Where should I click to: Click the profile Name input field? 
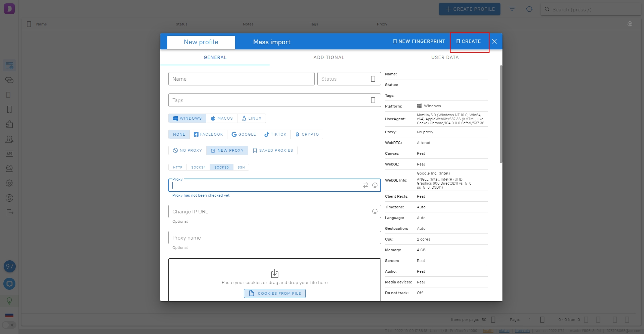point(241,79)
